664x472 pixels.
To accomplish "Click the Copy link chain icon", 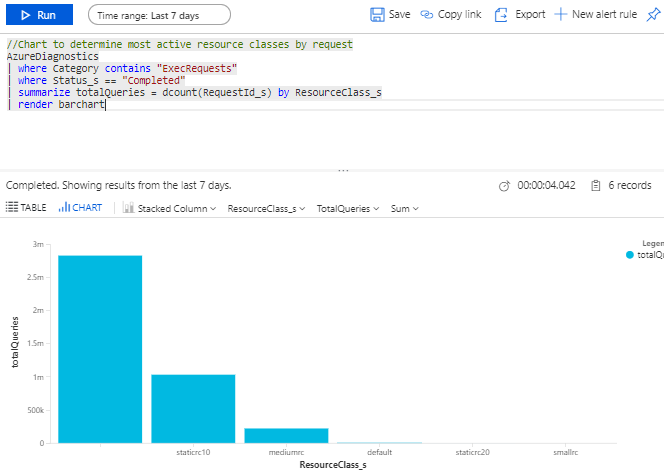I will 428,15.
